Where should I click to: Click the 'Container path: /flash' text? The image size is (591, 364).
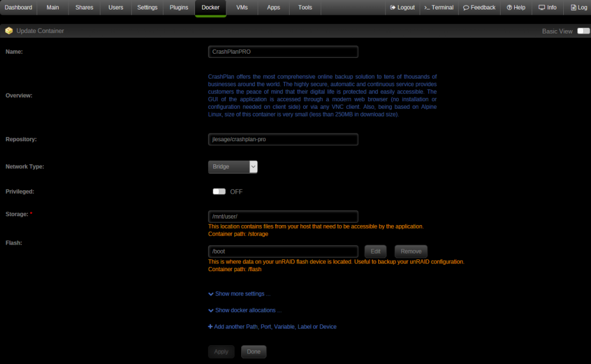tap(235, 269)
